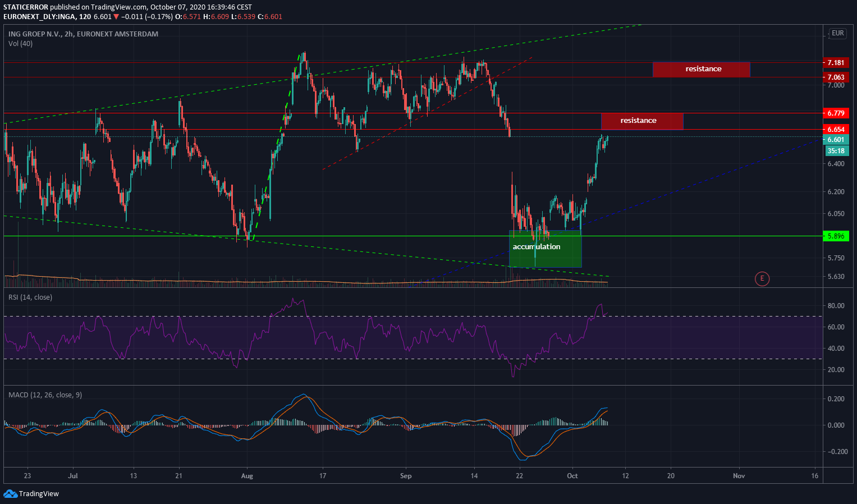Click the L:6.539 low value in header
857x504 pixels.
point(244,17)
